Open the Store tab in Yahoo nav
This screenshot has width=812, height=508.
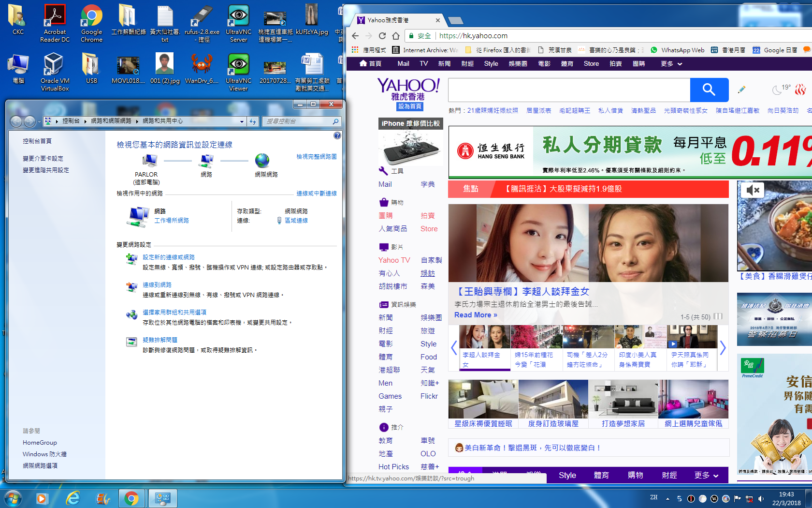pyautogui.click(x=591, y=64)
